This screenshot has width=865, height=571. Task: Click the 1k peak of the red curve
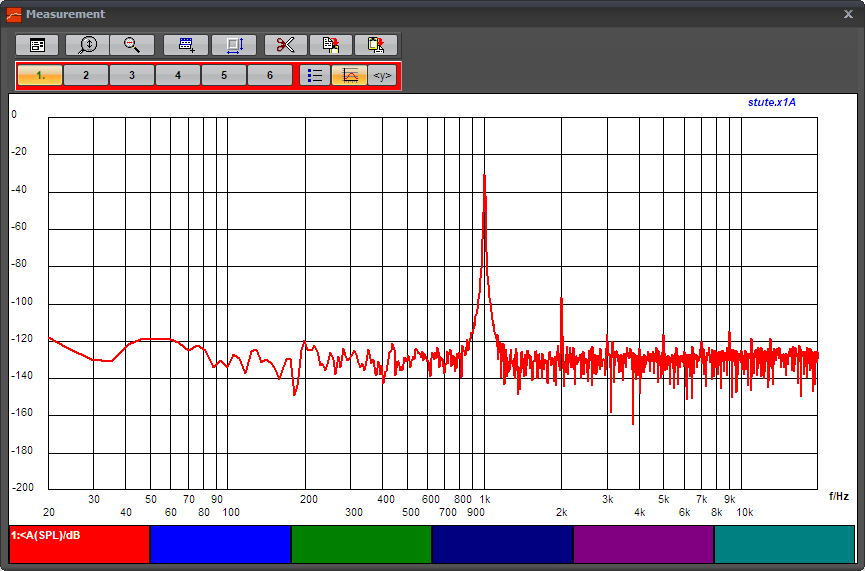pyautogui.click(x=484, y=175)
